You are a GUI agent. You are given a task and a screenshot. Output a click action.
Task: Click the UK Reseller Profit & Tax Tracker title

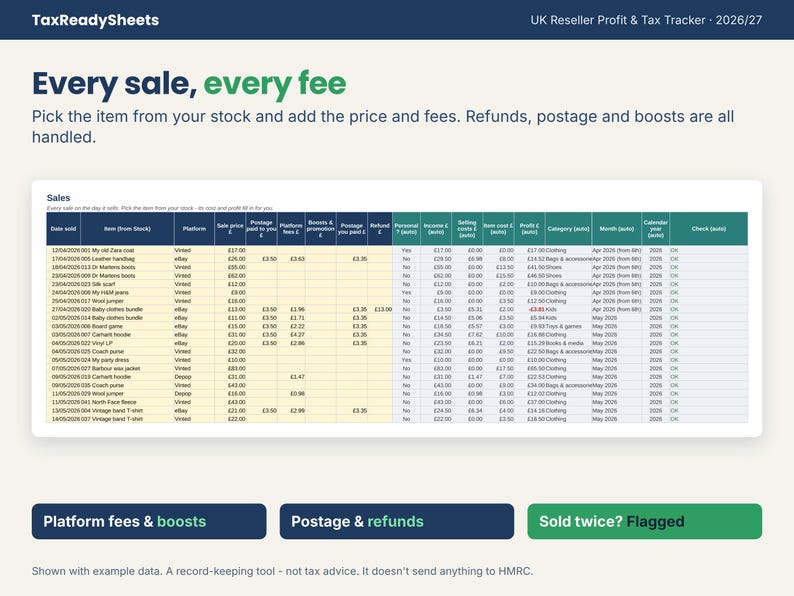pos(646,20)
